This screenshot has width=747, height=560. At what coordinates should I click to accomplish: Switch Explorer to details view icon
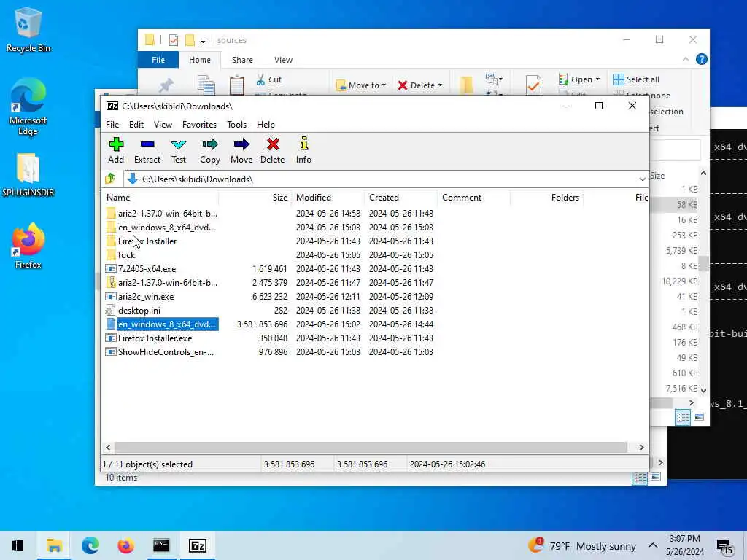click(683, 417)
